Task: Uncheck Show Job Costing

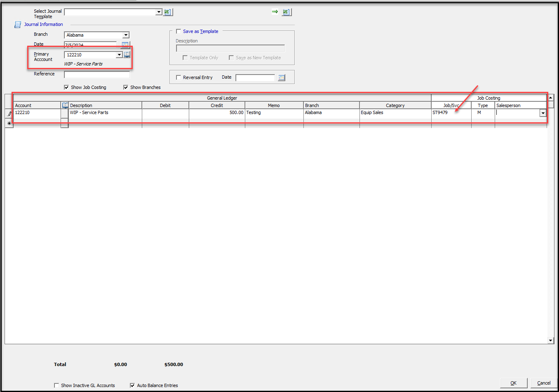Action: [66, 87]
